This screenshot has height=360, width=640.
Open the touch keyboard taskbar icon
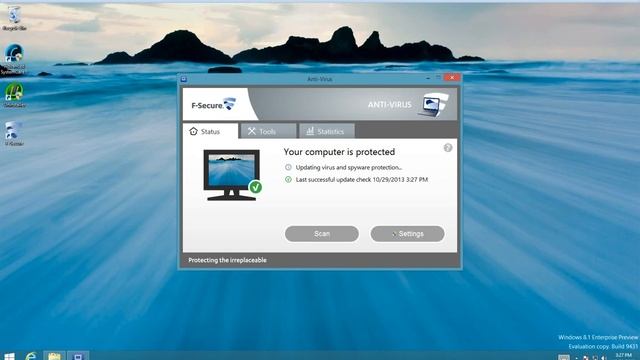564,358
